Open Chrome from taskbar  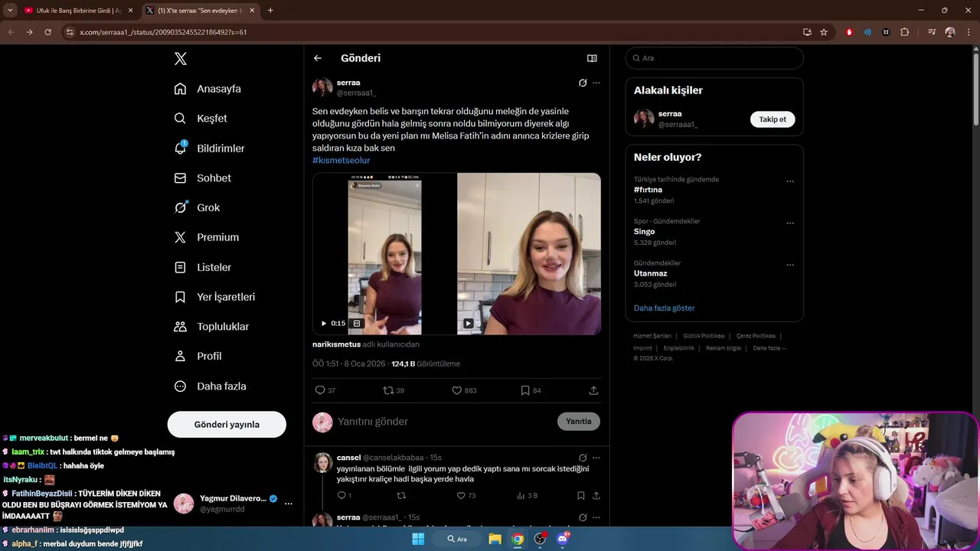pyautogui.click(x=518, y=539)
